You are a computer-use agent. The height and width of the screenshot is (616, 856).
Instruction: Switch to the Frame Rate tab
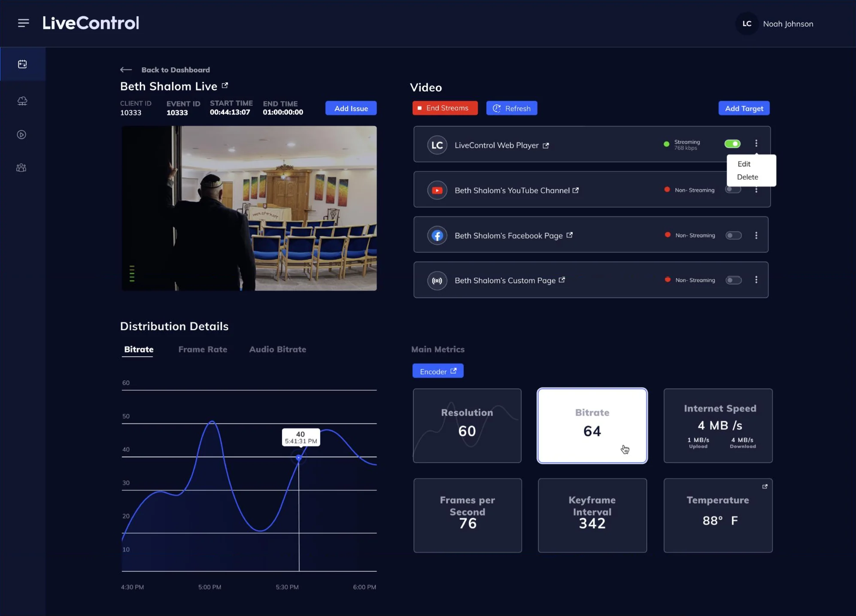click(203, 349)
